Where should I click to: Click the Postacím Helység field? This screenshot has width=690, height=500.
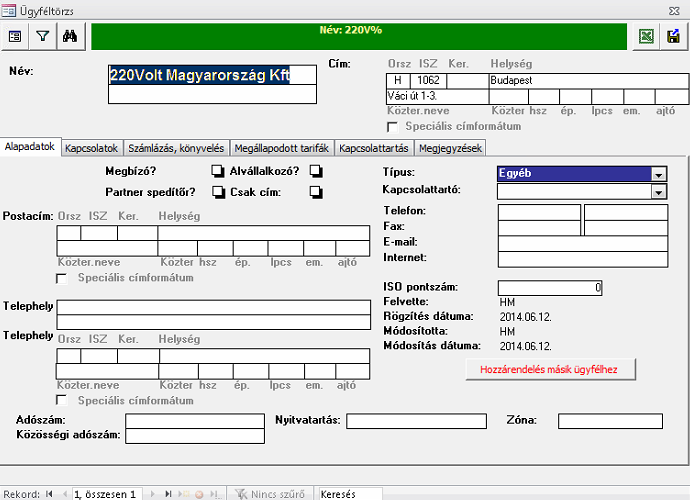(264, 233)
